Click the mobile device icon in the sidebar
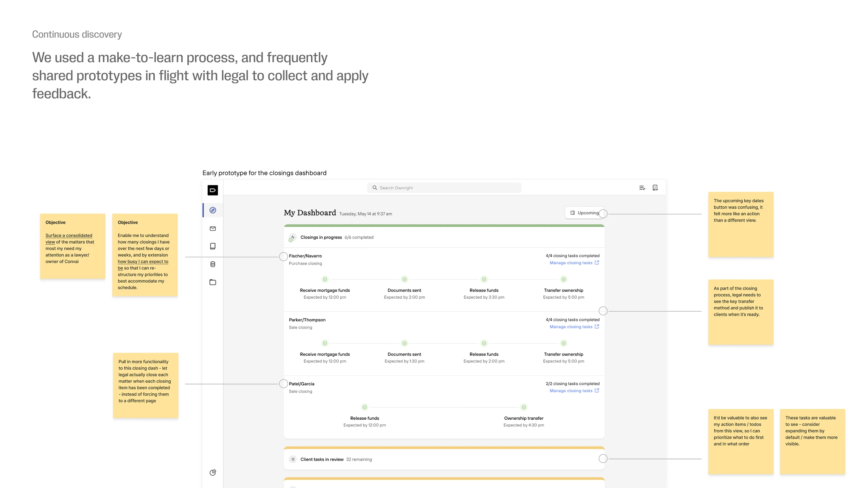Screen dimensions: 868x488 click(x=213, y=246)
